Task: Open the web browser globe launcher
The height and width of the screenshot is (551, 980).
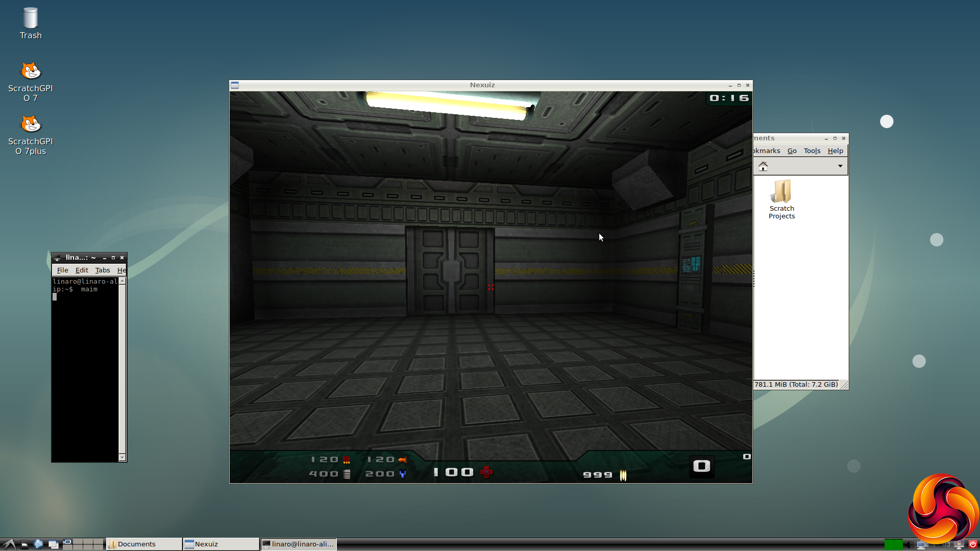Action: click(38, 544)
